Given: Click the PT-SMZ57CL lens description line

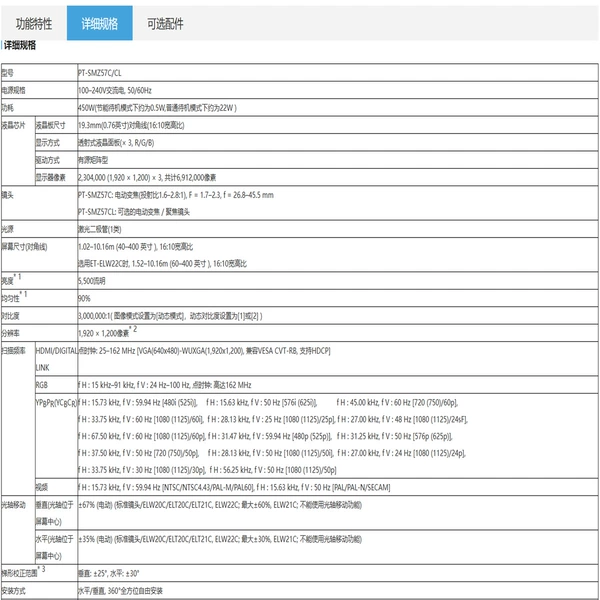Looking at the screenshot, I should tap(134, 212).
